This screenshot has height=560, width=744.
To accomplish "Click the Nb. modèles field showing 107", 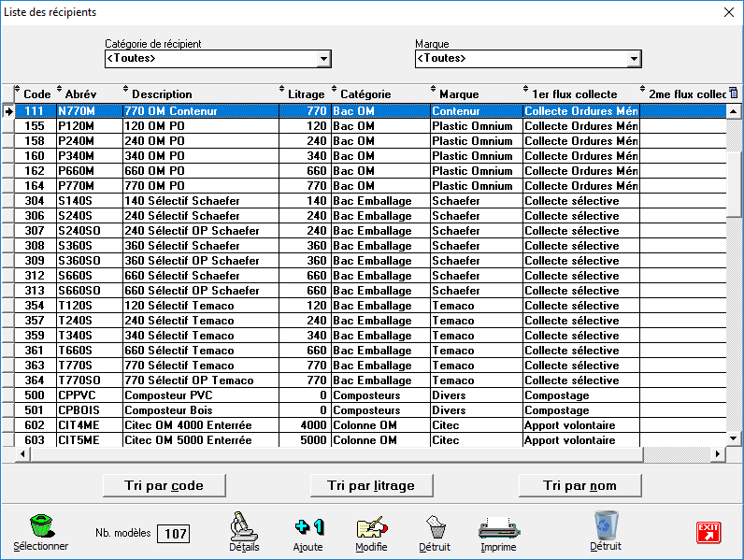I will coord(174,534).
